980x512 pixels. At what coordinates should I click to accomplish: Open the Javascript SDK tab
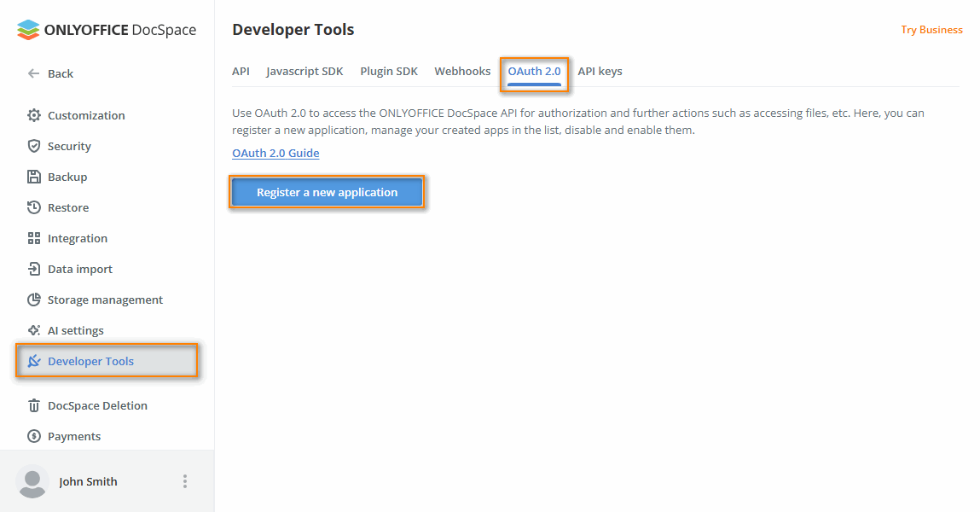tap(304, 72)
